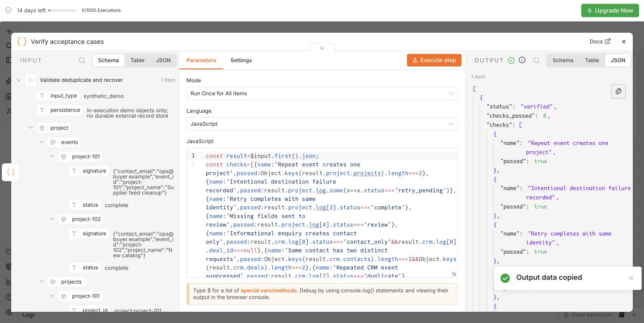Open the AI sparkle icon in the sidebar

[x=8, y=81]
